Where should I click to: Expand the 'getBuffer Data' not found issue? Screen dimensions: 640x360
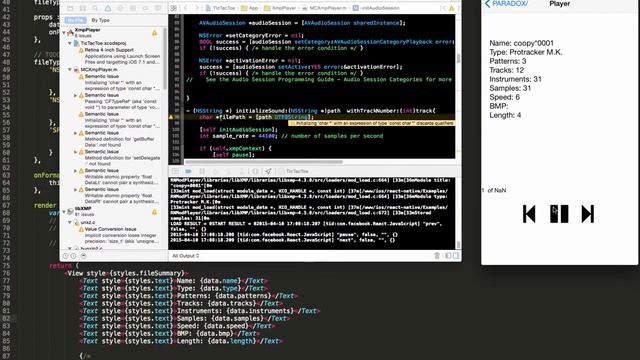click(76, 133)
